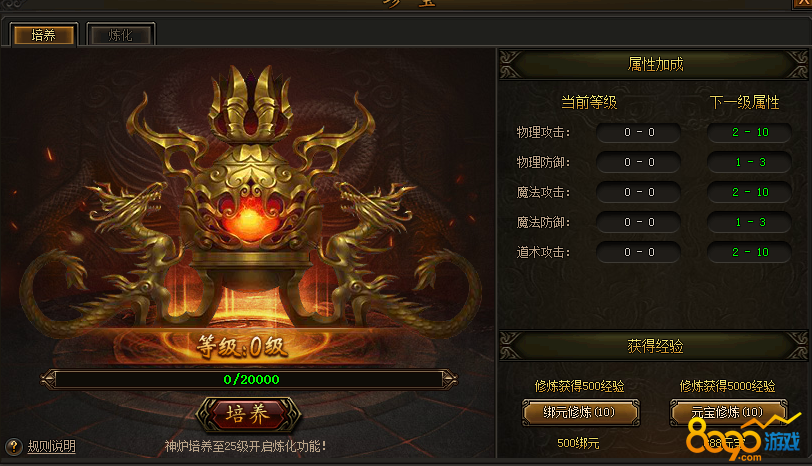Open the 炼化 tab
The width and height of the screenshot is (812, 466).
[x=121, y=35]
